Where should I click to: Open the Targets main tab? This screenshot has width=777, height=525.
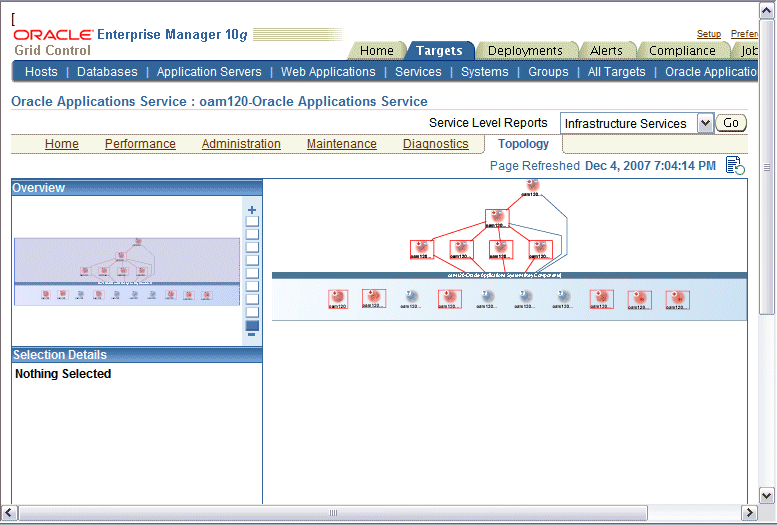[439, 51]
